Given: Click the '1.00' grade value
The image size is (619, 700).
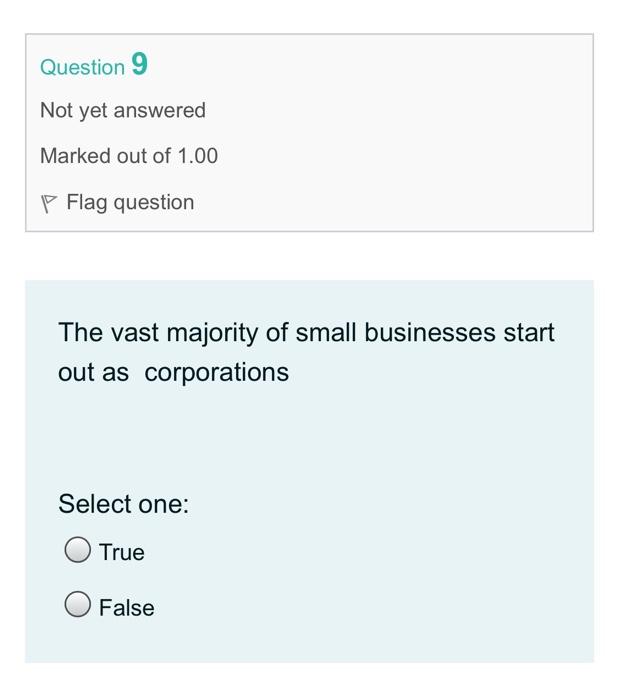Looking at the screenshot, I should point(197,156).
